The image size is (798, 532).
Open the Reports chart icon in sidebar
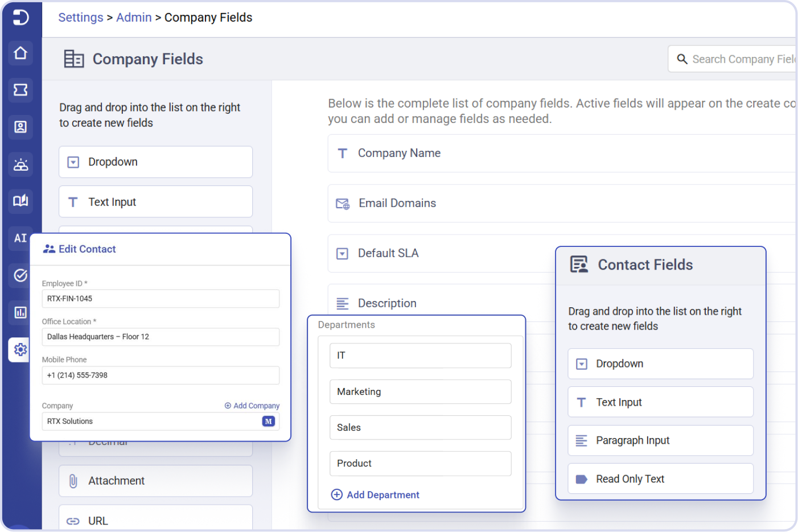(20, 312)
